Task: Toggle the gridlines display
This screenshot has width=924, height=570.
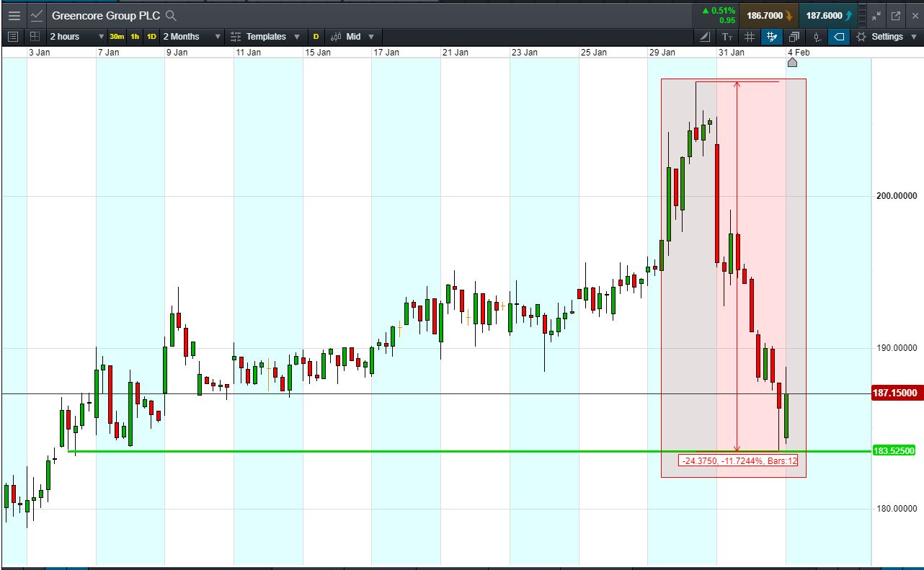Action: (x=750, y=37)
